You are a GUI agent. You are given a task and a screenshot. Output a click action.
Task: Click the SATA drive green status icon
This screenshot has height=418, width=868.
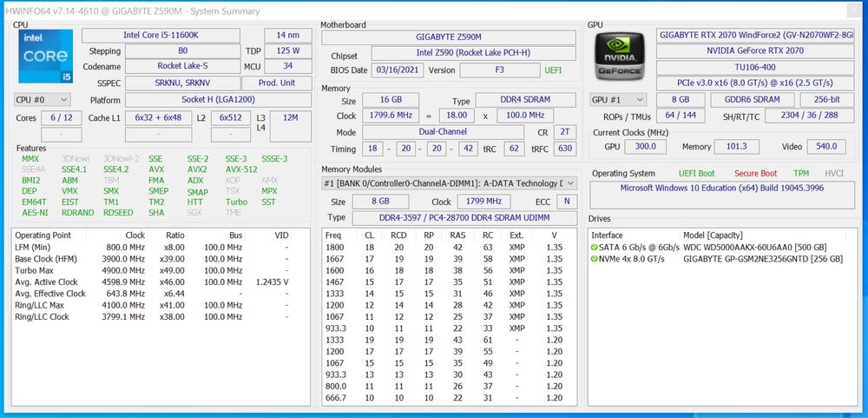click(595, 248)
